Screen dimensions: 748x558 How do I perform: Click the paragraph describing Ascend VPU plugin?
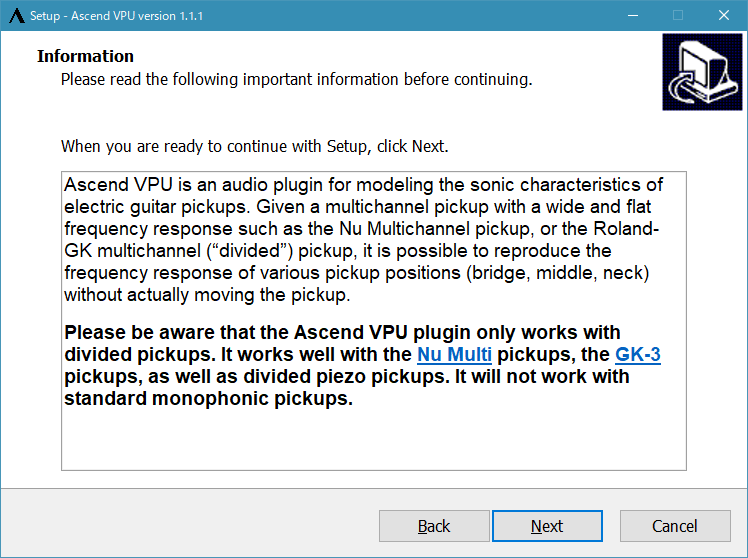(x=364, y=240)
